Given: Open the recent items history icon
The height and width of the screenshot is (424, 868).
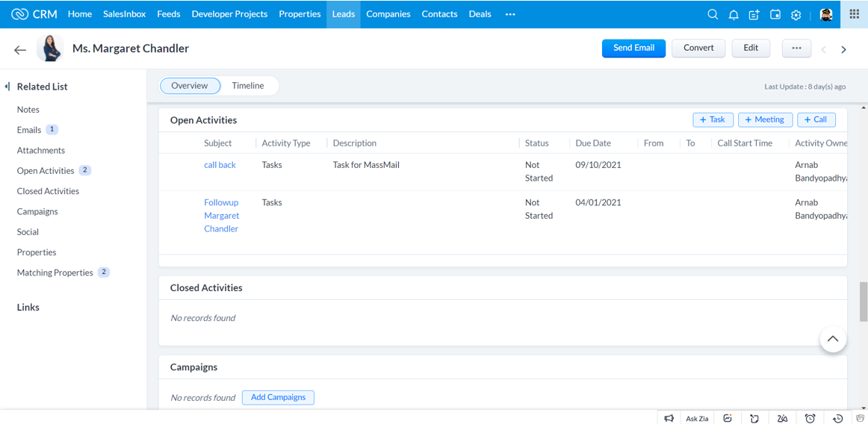Looking at the screenshot, I should click(837, 419).
